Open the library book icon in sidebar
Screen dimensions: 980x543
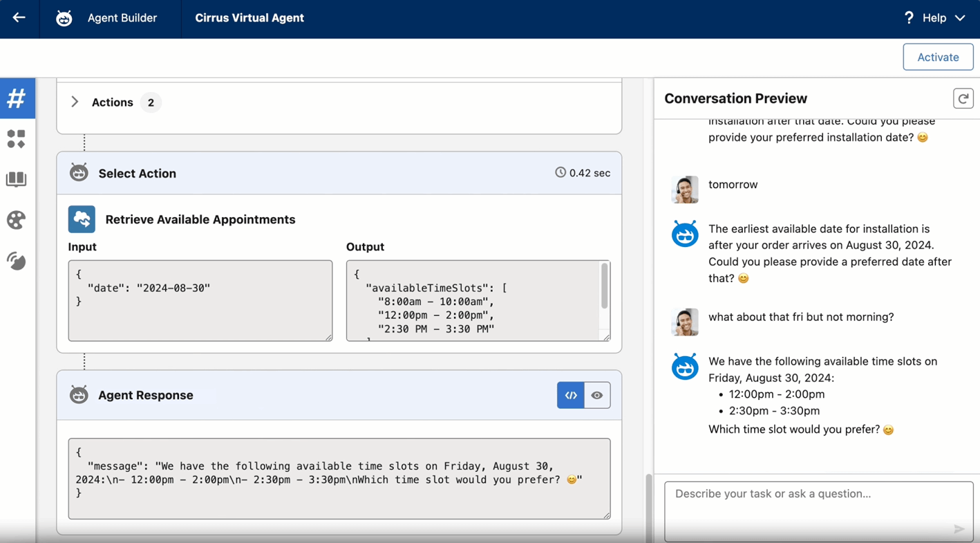17,179
